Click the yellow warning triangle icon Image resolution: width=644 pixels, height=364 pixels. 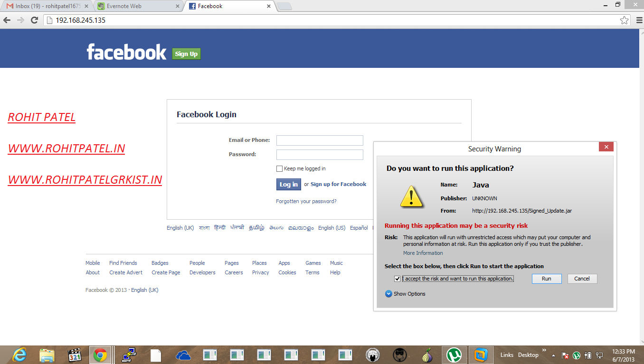click(411, 196)
